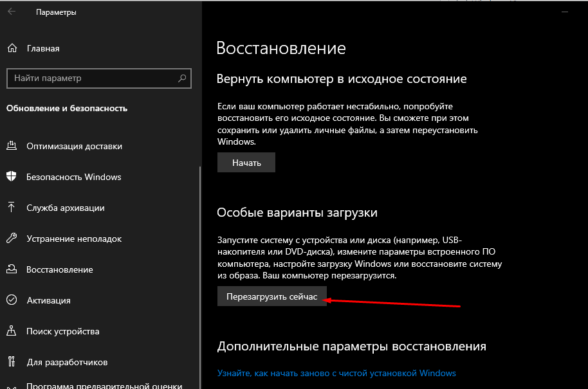
Task: Focus the Найти параметр search field
Action: [x=90, y=78]
